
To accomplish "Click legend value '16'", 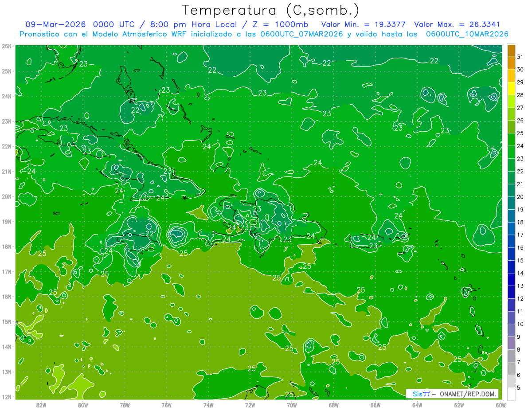I will pyautogui.click(x=520, y=247).
